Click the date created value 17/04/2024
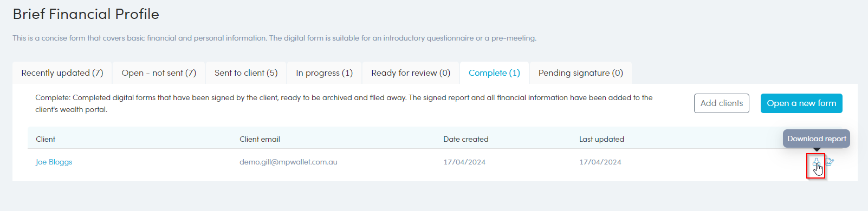This screenshot has width=868, height=211. click(x=464, y=162)
